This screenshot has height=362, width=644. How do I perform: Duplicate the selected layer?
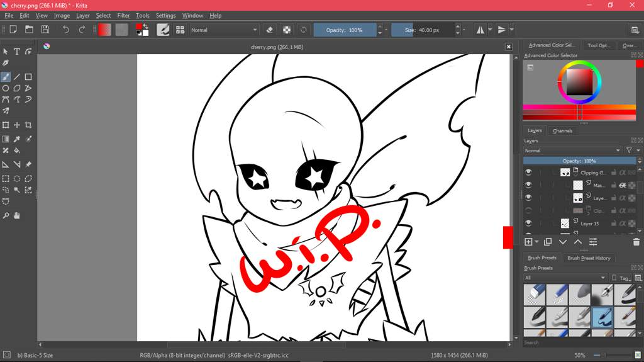[x=548, y=242]
